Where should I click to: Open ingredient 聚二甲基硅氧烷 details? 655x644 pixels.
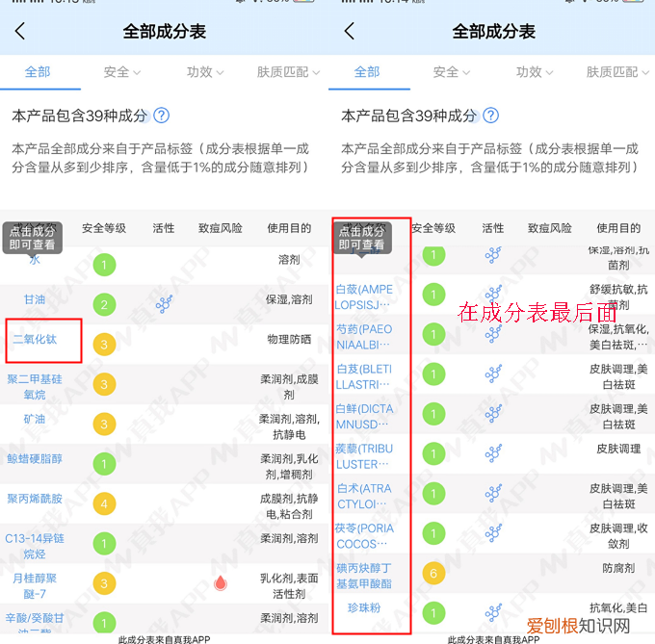click(x=35, y=386)
